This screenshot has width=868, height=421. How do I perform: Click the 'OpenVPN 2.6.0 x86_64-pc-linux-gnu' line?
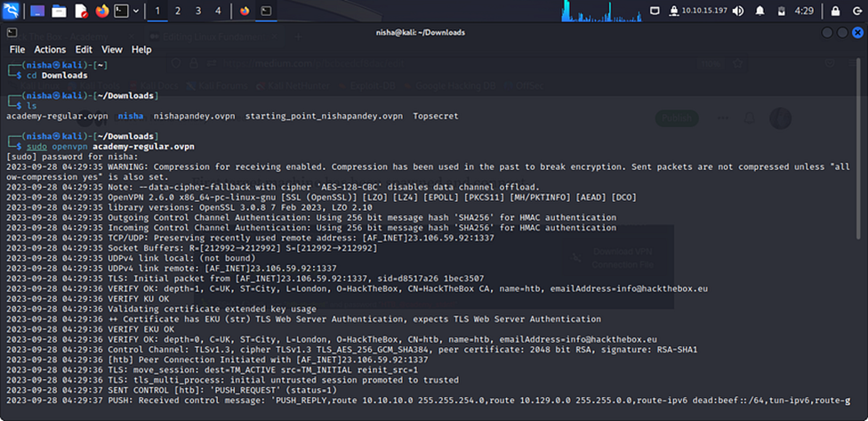[322, 198]
